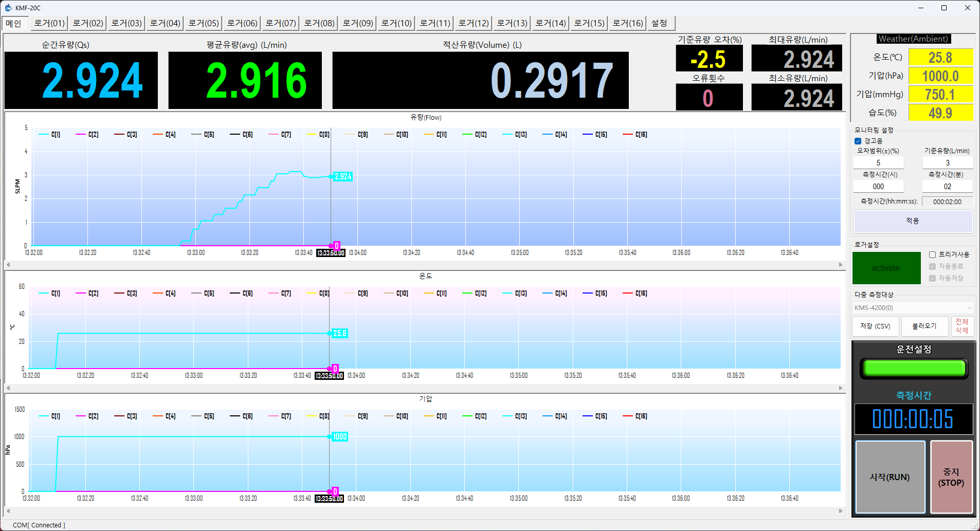Click the 25.8 marker on 온도 chart
Viewport: 980px width, 531px height.
click(x=340, y=334)
